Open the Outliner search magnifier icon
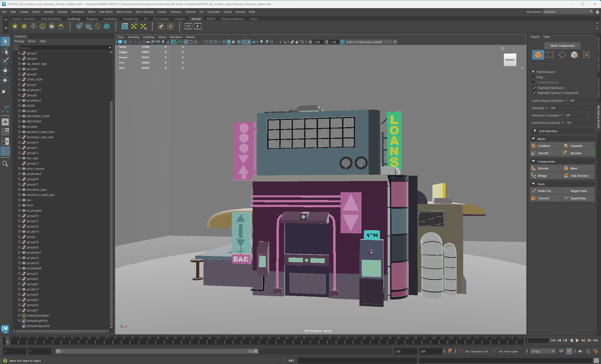This screenshot has height=364, width=601. [5, 164]
